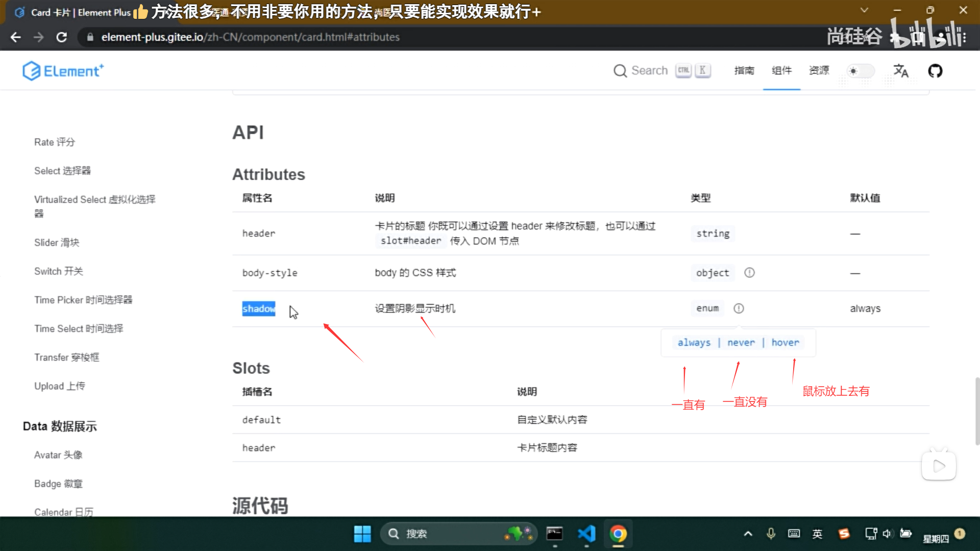Click the microphone icon in the system tray
Screen dimensions: 980x551
[770, 534]
